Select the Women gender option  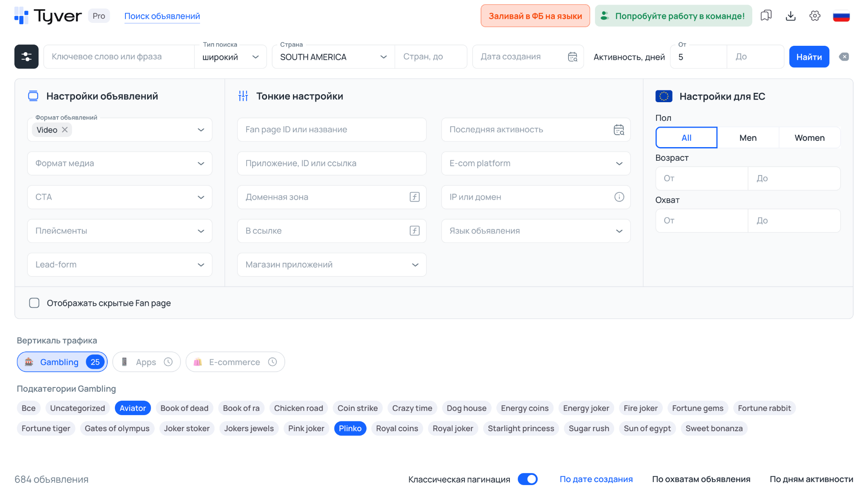pyautogui.click(x=809, y=137)
